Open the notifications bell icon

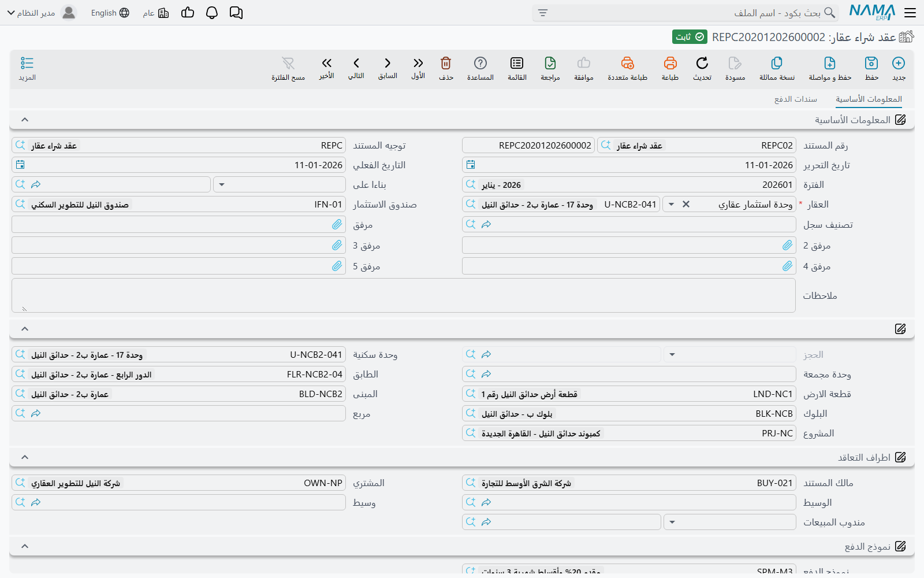point(212,13)
